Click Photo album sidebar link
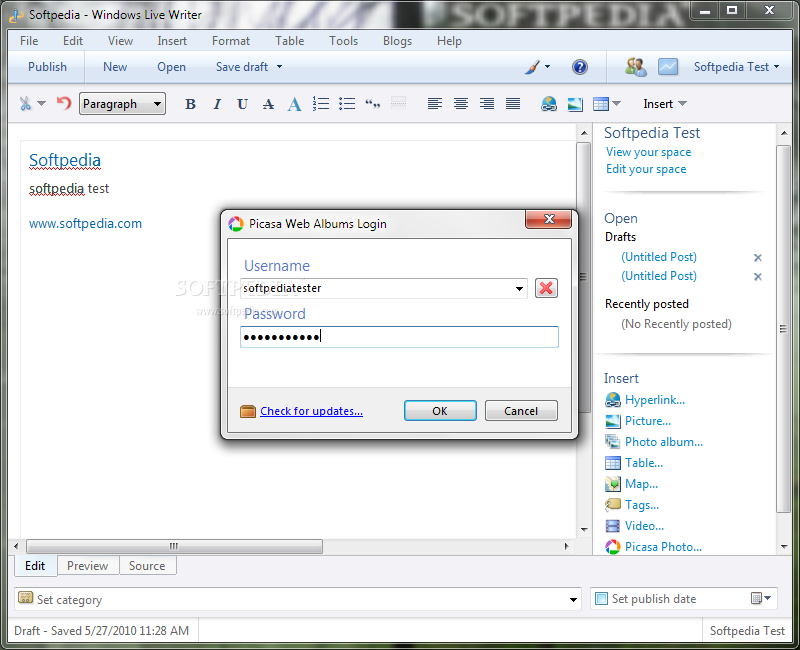Viewport: 800px width, 650px height. tap(664, 442)
